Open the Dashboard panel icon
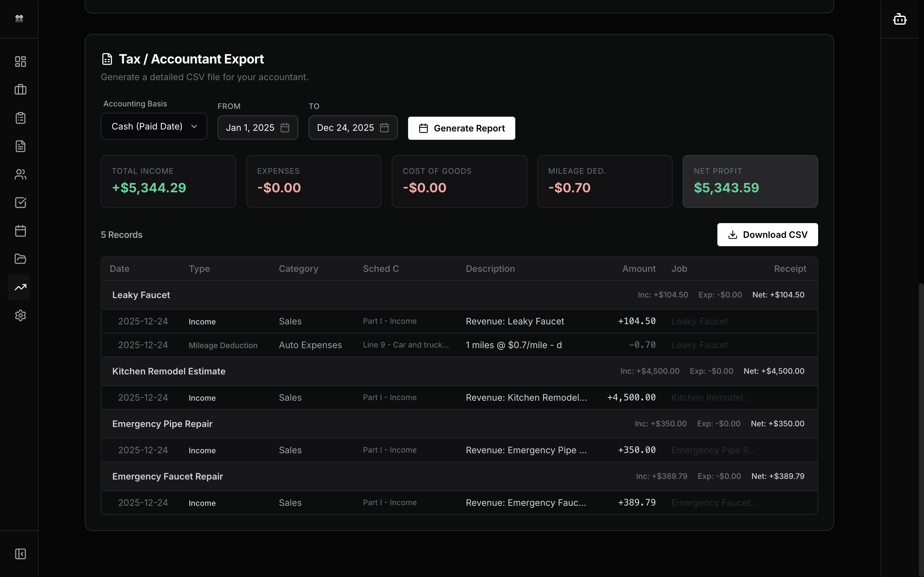This screenshot has height=577, width=924. tap(20, 61)
